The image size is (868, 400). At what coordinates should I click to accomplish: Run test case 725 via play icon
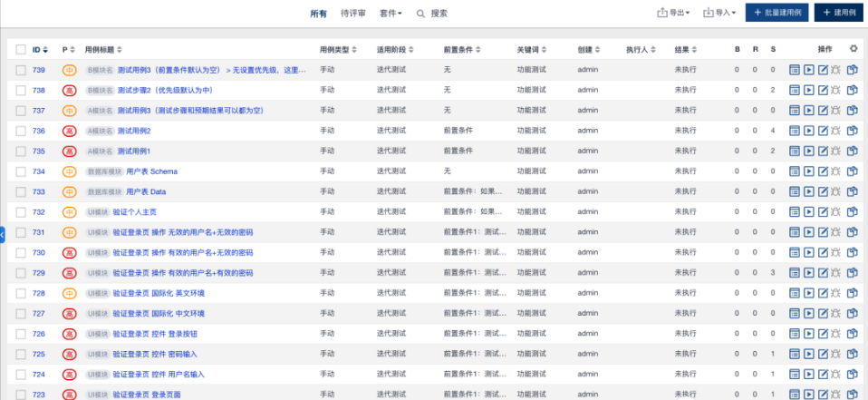tap(809, 354)
